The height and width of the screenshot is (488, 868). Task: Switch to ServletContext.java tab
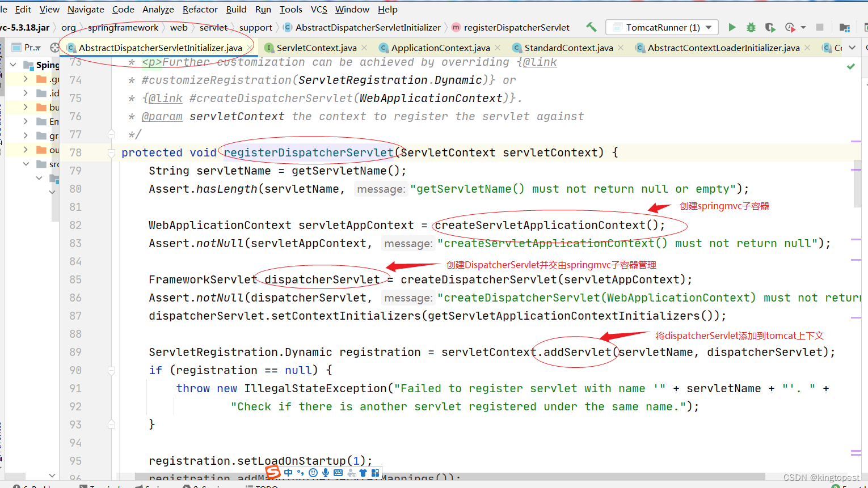(317, 48)
